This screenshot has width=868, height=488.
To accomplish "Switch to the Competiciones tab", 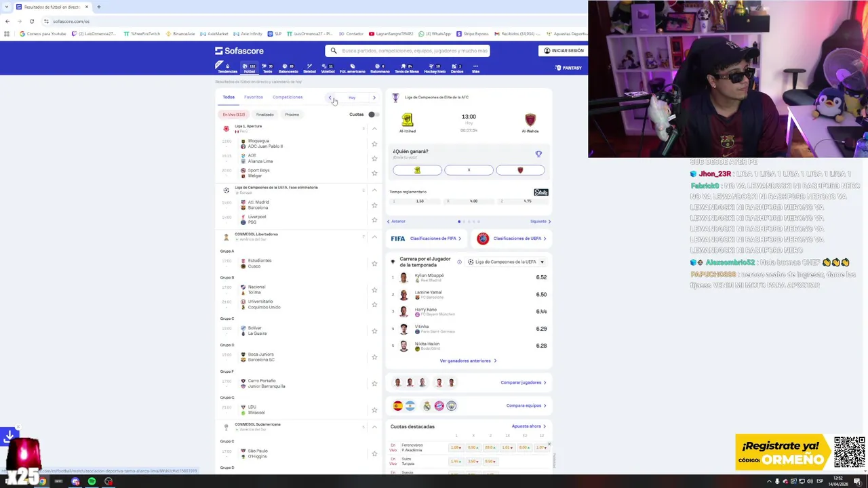I will (x=288, y=97).
